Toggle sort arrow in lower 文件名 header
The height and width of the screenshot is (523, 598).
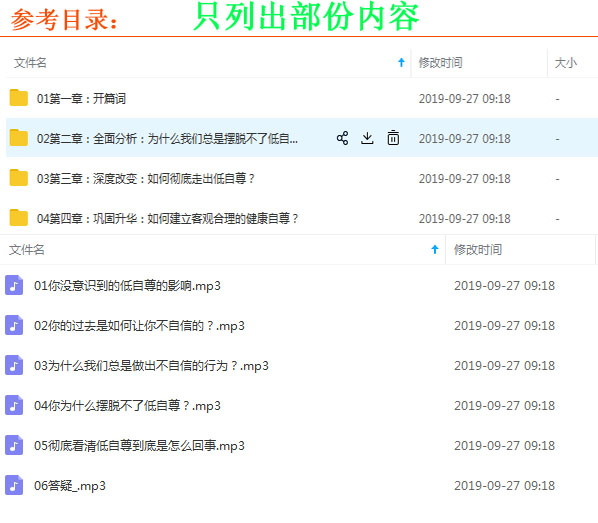click(x=435, y=249)
